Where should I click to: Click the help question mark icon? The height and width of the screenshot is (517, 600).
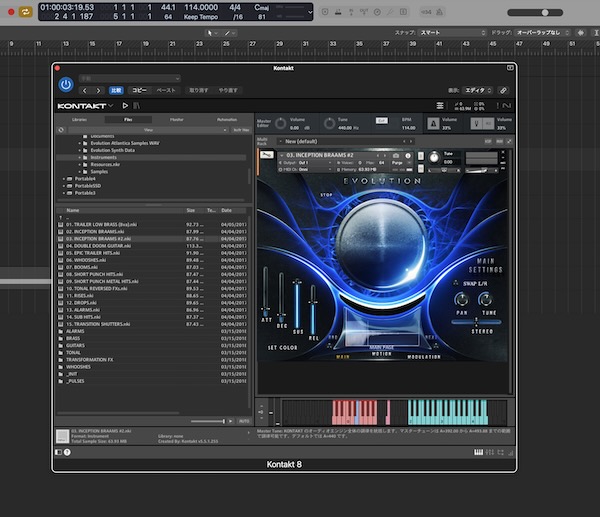click(x=67, y=452)
